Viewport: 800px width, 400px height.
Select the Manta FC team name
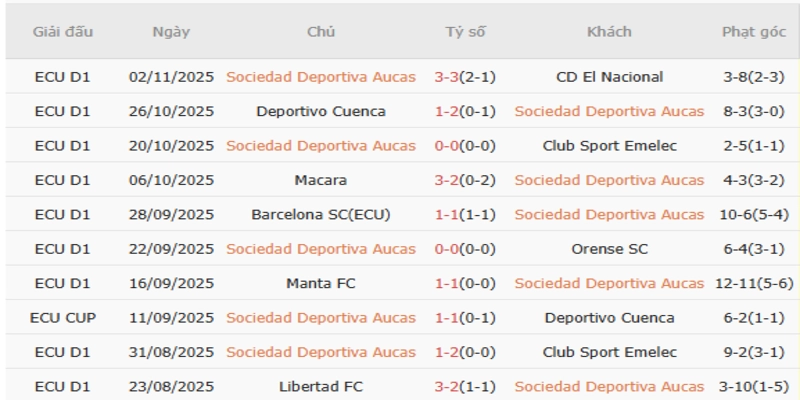coord(320,283)
